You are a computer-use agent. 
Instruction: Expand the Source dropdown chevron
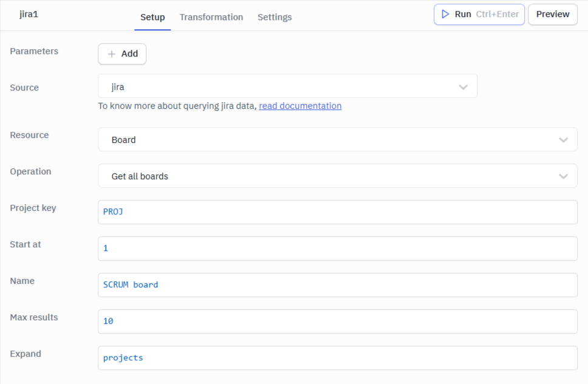click(x=463, y=87)
